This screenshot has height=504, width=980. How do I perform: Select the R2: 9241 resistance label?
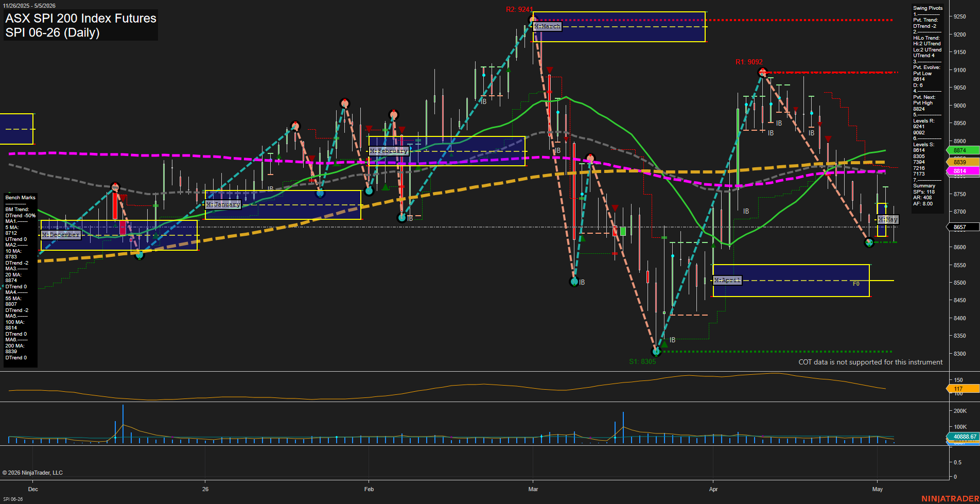[x=519, y=9]
